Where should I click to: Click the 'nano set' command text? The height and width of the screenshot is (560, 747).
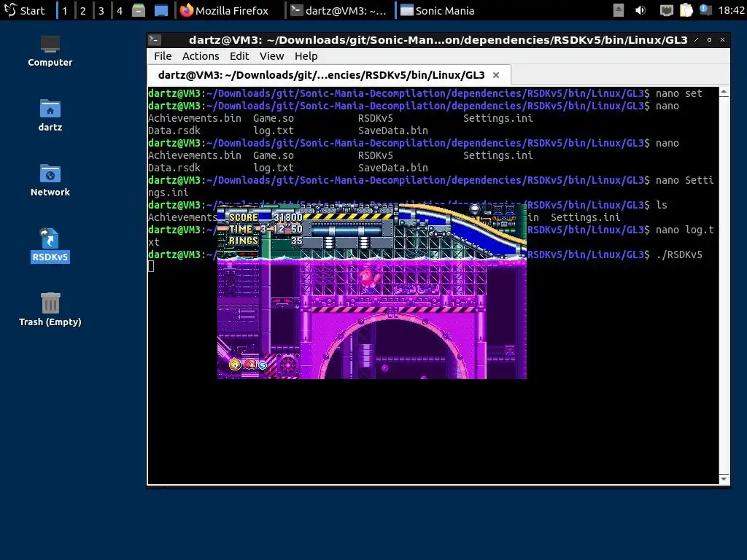pyautogui.click(x=679, y=93)
